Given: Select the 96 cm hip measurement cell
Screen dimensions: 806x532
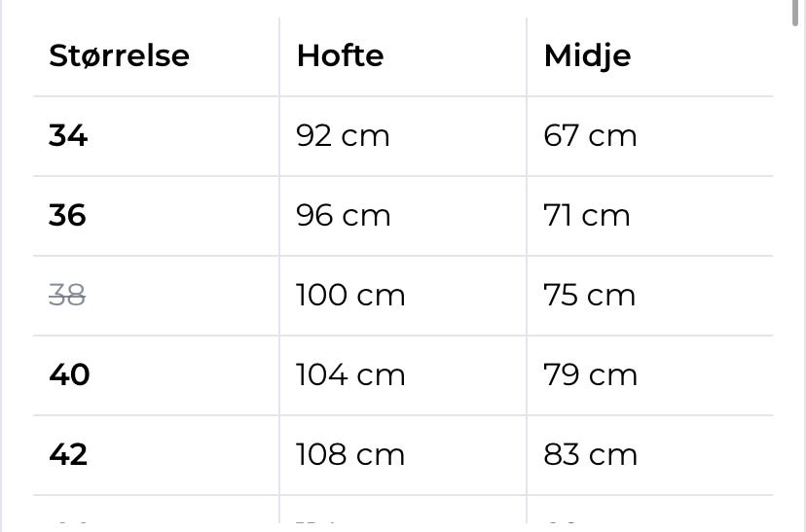Looking at the screenshot, I should pos(344,216).
